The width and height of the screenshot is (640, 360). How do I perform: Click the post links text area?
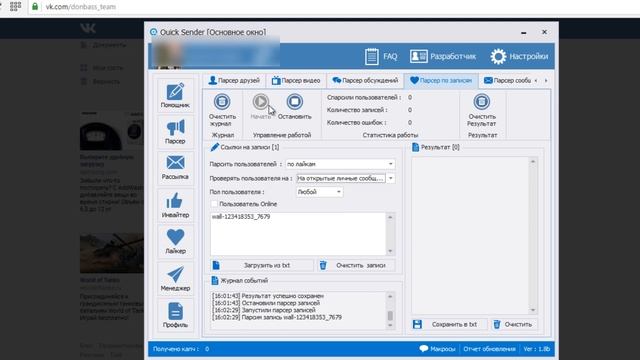pyautogui.click(x=298, y=234)
